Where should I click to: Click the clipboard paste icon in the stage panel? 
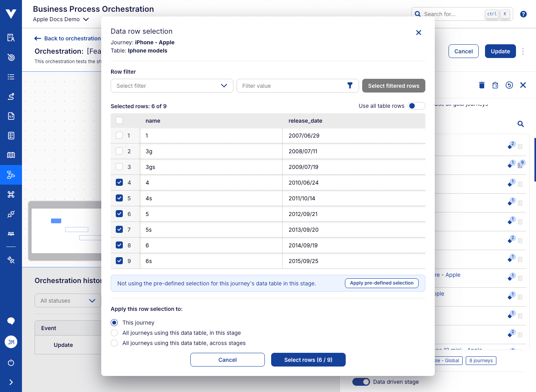coord(495,85)
